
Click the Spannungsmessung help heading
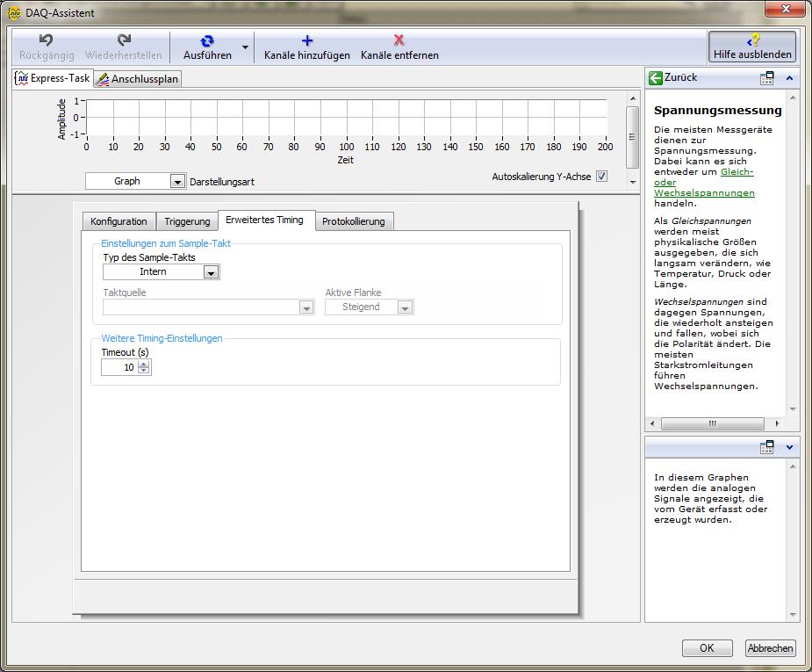[717, 110]
